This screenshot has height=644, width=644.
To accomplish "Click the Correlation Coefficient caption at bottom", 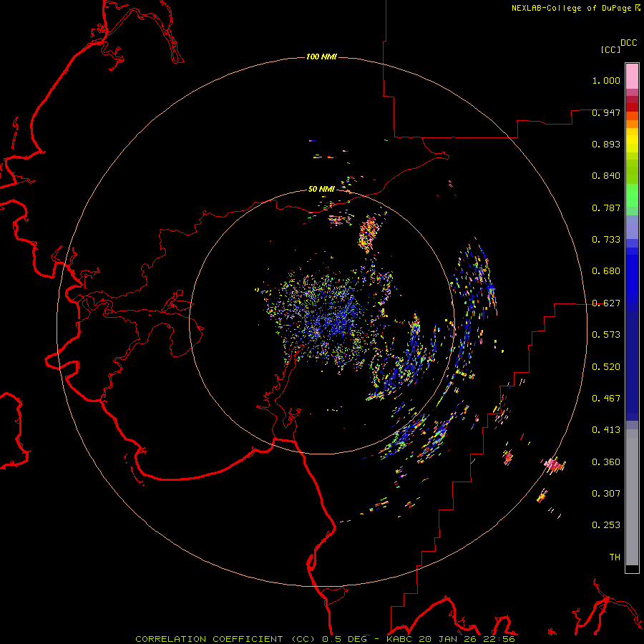I will pos(325,639).
